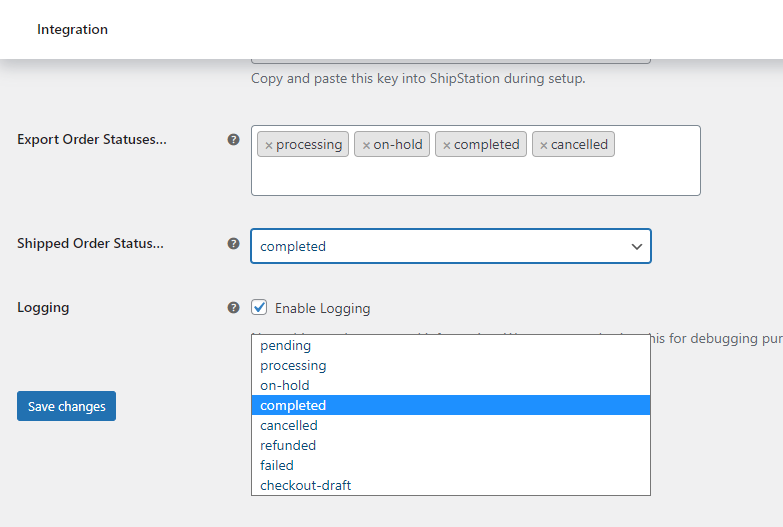Screen dimensions: 783x527
Task: Click help icon beside Logging
Action: (x=234, y=308)
